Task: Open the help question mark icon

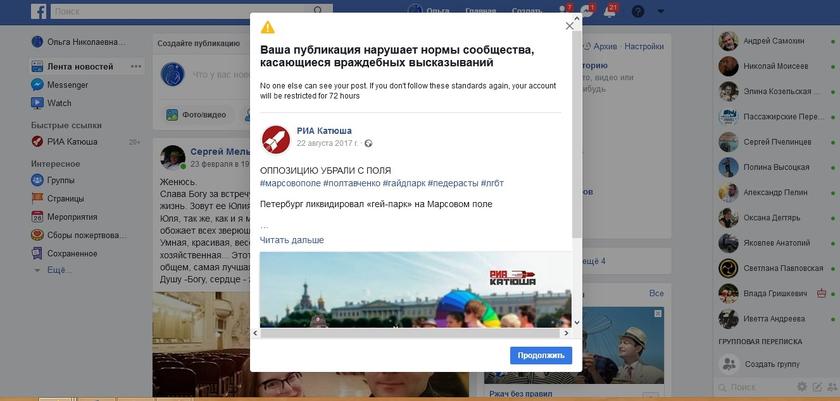Action: tap(638, 11)
